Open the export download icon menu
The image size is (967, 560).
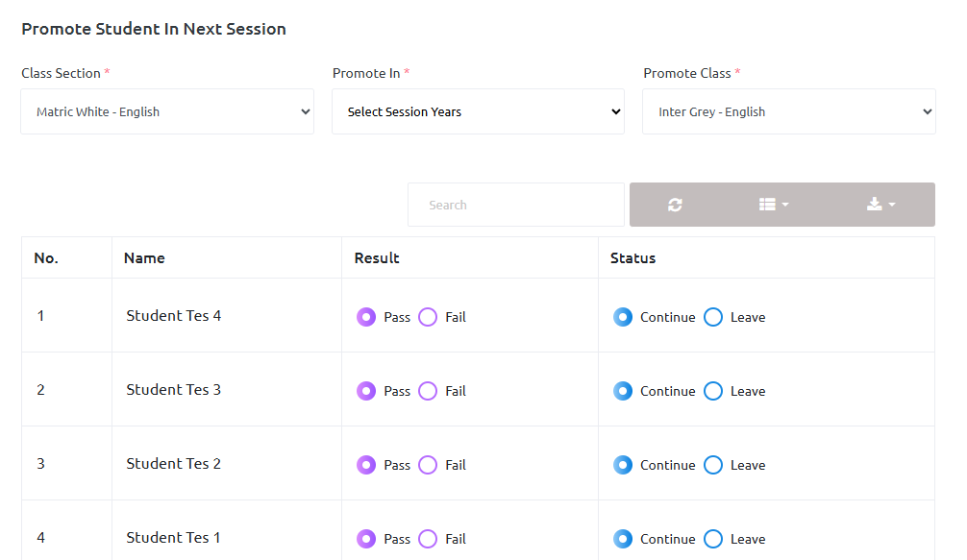click(880, 205)
